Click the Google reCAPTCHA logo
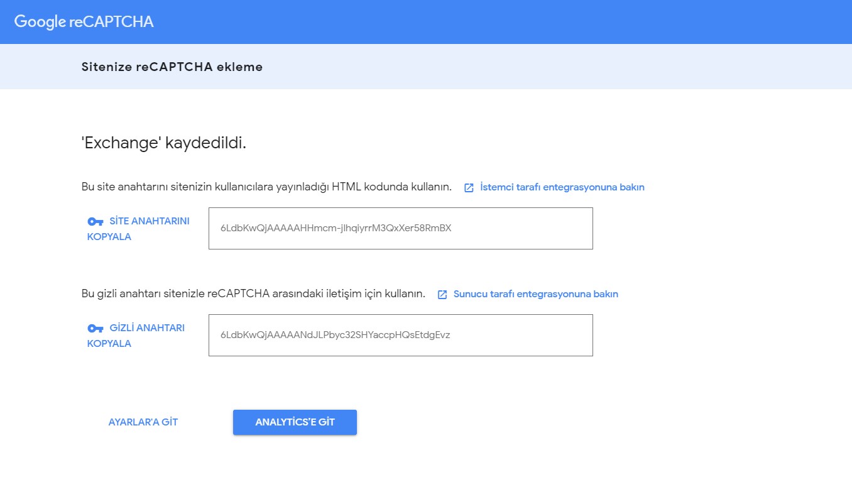 tap(84, 22)
